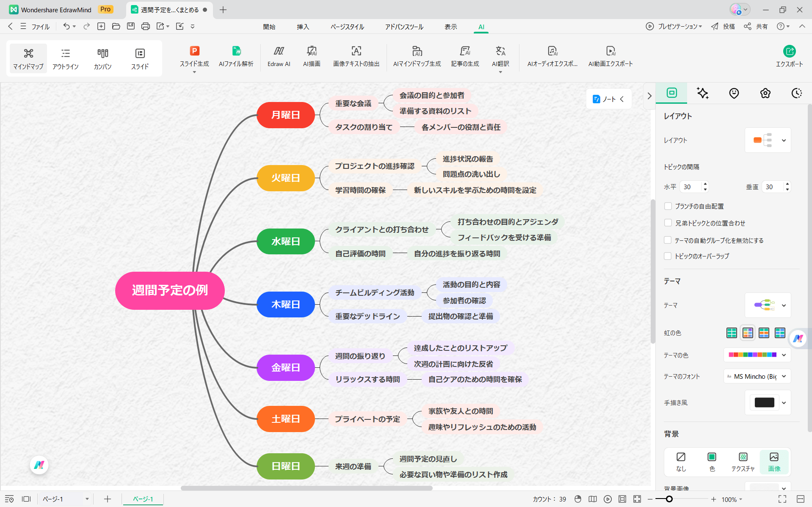This screenshot has width=812, height=507.
Task: Open the ノート panel button
Action: pyautogui.click(x=609, y=99)
